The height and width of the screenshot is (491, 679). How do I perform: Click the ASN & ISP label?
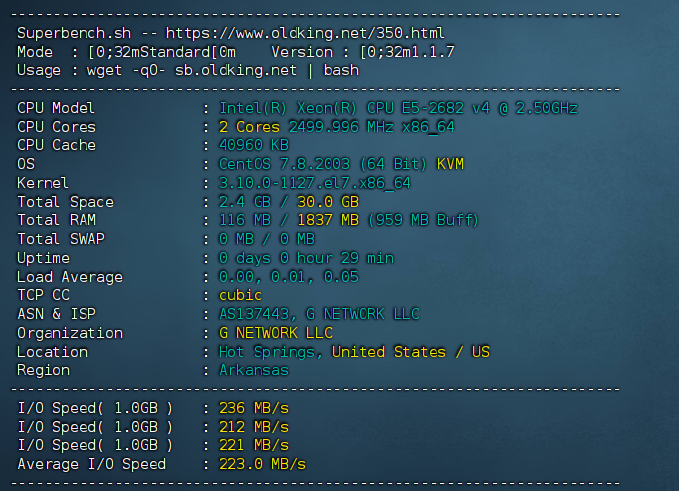(56, 314)
